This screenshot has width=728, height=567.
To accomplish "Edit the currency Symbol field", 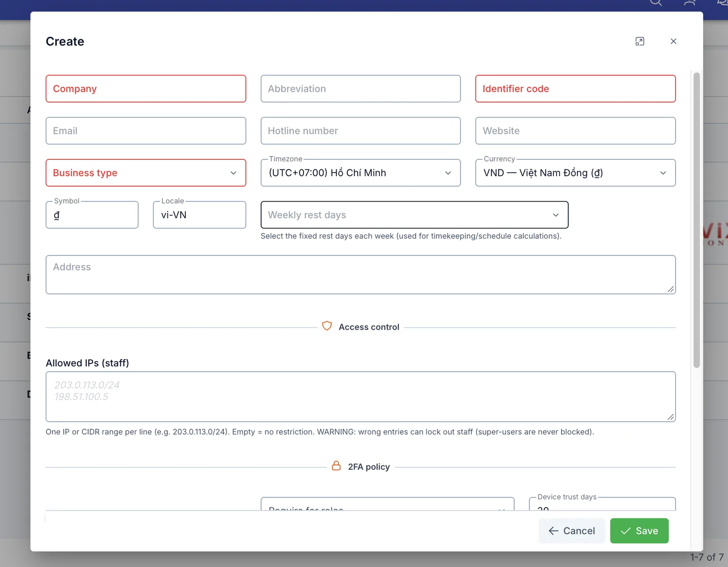I will click(92, 215).
